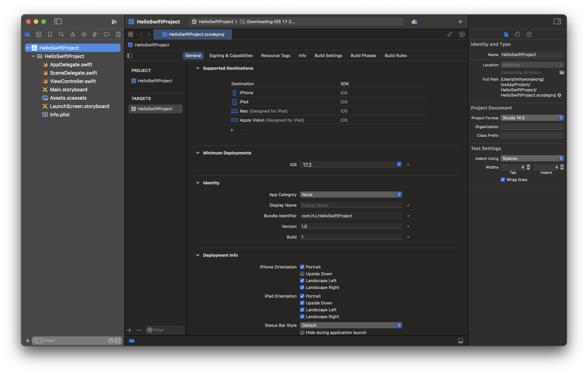Viewport: 588px width, 374px height.
Task: Open the Report navigator icon
Action: [118, 34]
